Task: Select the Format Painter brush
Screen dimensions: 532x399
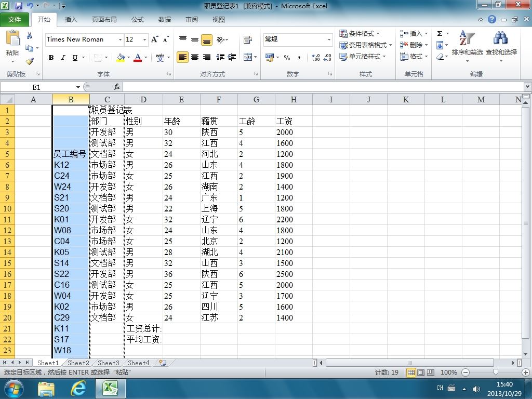Action: (30, 61)
